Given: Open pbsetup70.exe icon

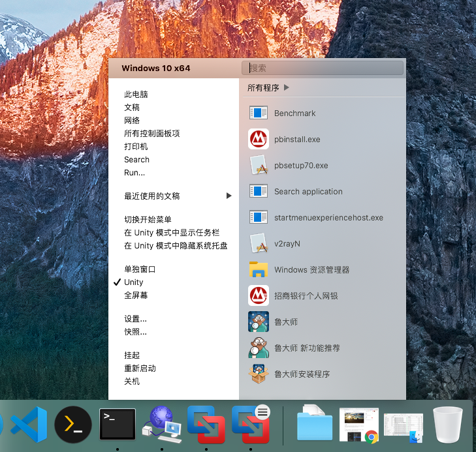Looking at the screenshot, I should [259, 165].
